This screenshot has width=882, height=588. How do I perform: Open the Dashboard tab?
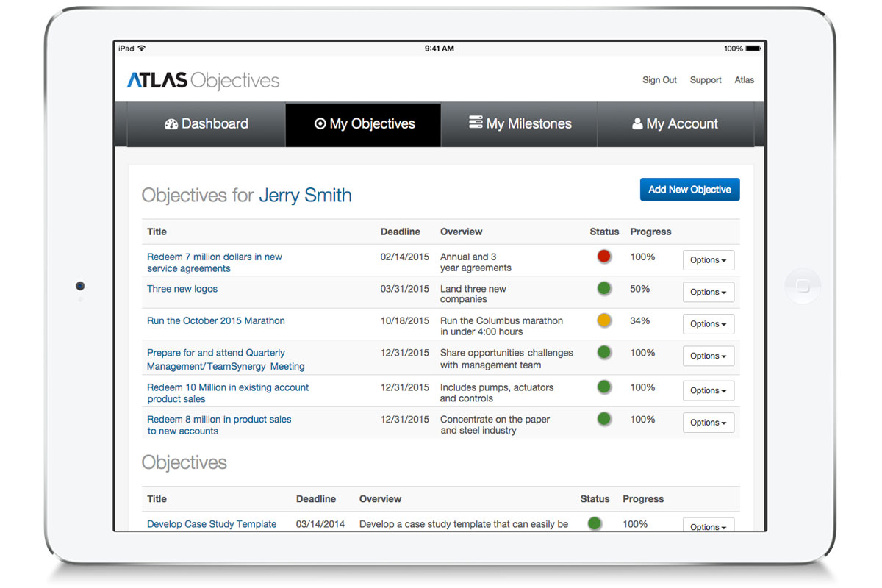tap(206, 123)
